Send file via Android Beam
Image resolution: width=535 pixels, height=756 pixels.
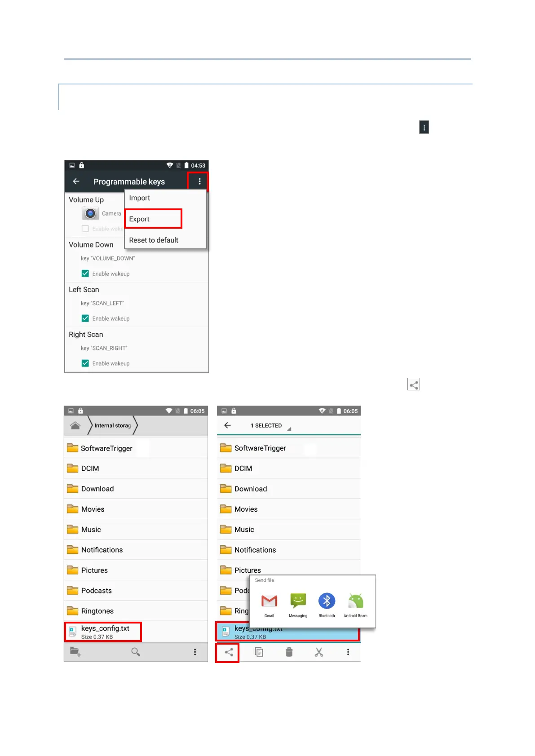(x=355, y=605)
